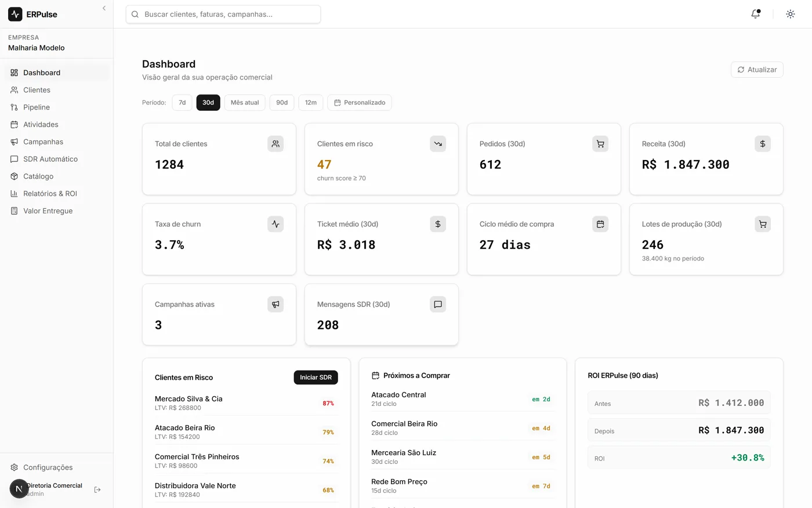Screen dimensions: 812x508
Task: Open Relatórios & ROI
Action: (x=57, y=194)
